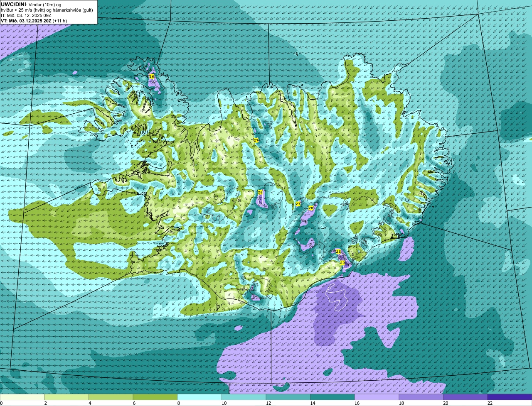Viewport: 532px width, 406px height.
Task: Click the valid time 'VT: Mið. 03.12.2025 20Z'
Action: (26, 21)
